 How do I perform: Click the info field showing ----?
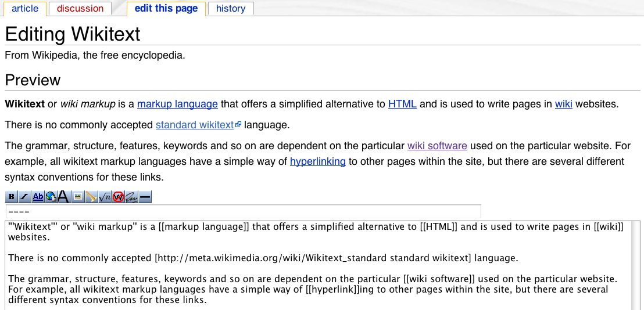click(243, 211)
